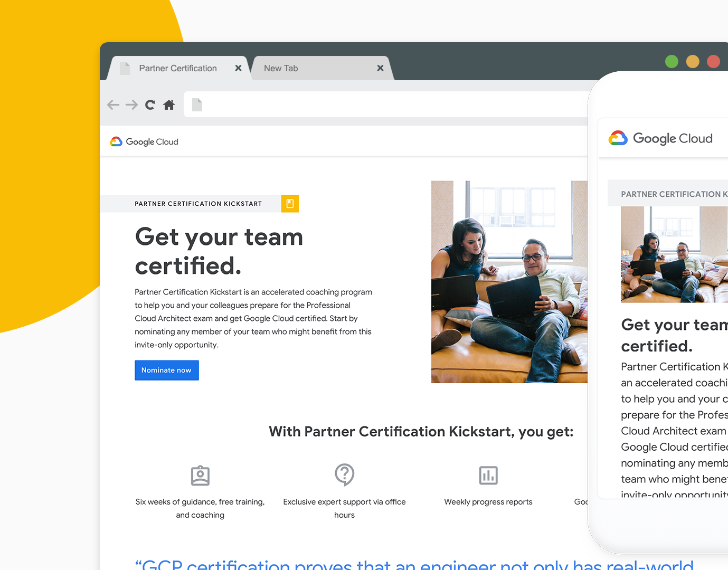This screenshot has width=728, height=570.
Task: Switch to the Partner Certification tab
Action: click(178, 68)
